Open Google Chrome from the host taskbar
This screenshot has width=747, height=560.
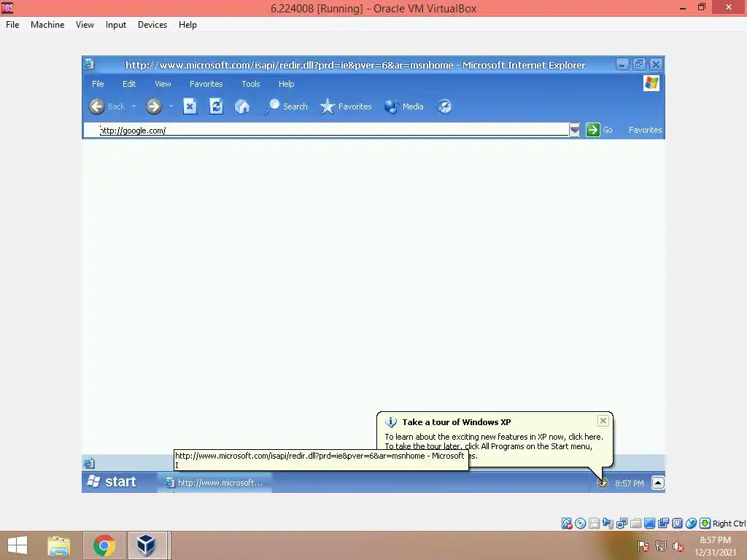104,545
